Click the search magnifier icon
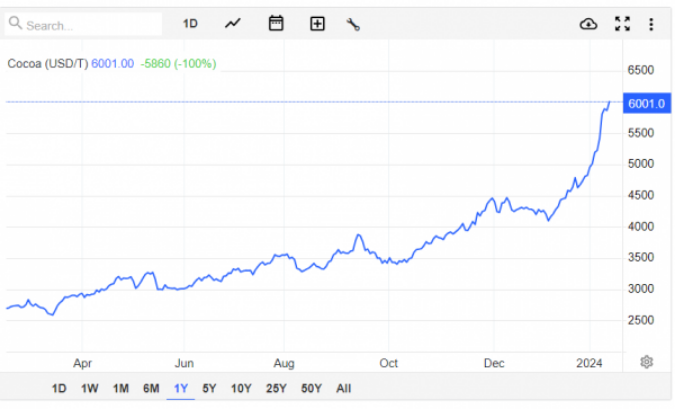 click(17, 24)
